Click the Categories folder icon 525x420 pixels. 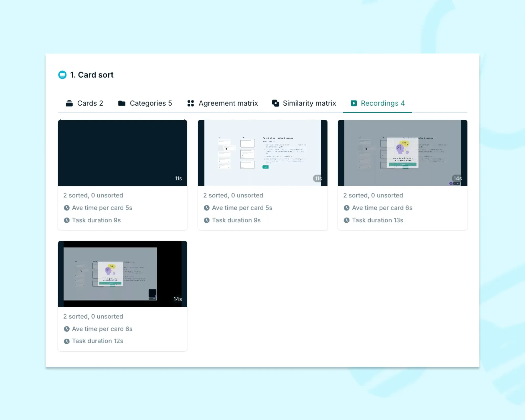[122, 103]
